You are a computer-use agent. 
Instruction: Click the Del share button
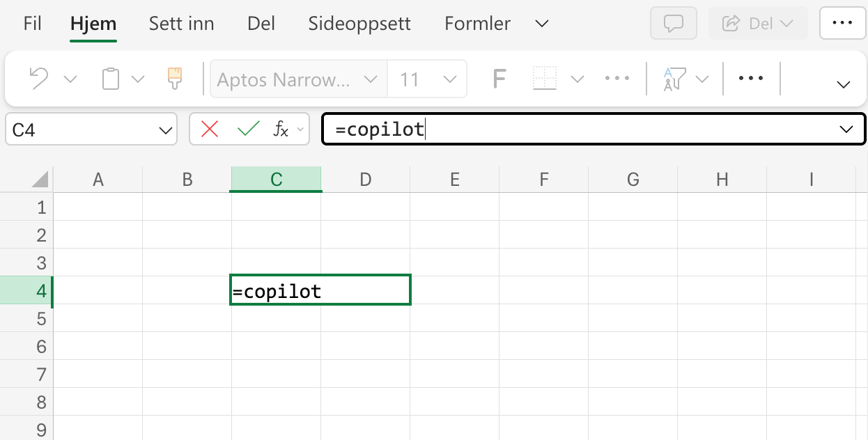tap(759, 24)
